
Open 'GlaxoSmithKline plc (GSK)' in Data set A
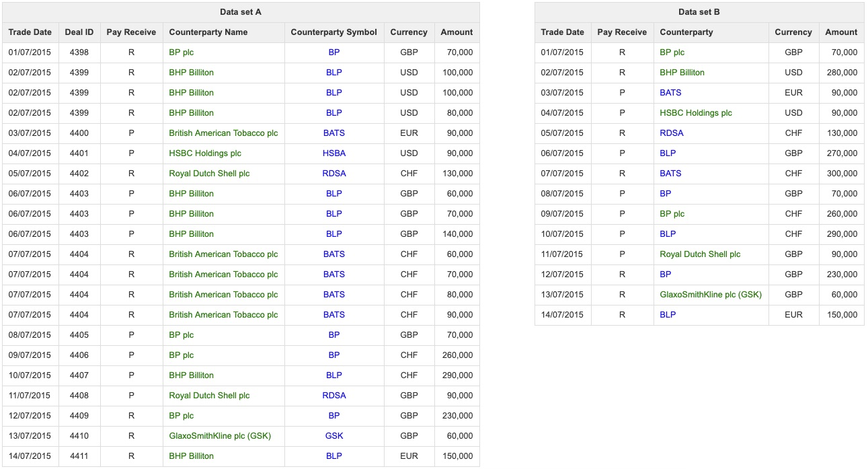pos(220,436)
